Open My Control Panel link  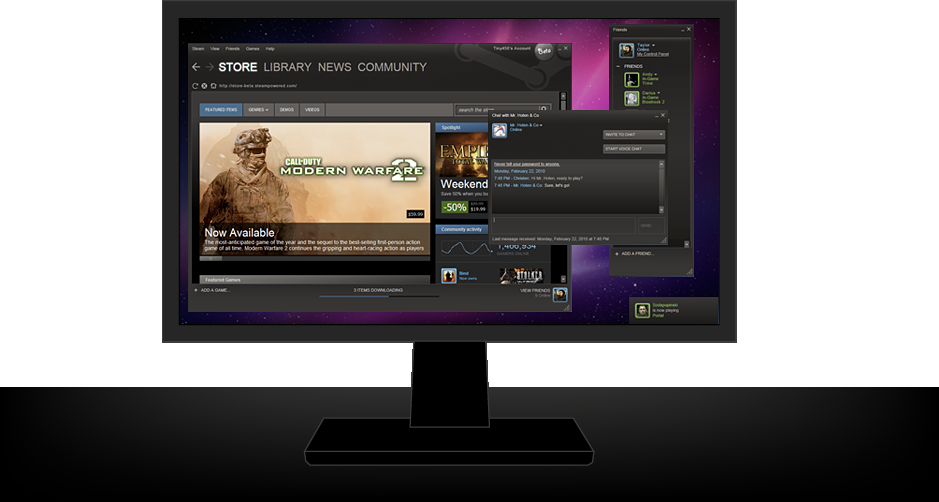pos(653,55)
